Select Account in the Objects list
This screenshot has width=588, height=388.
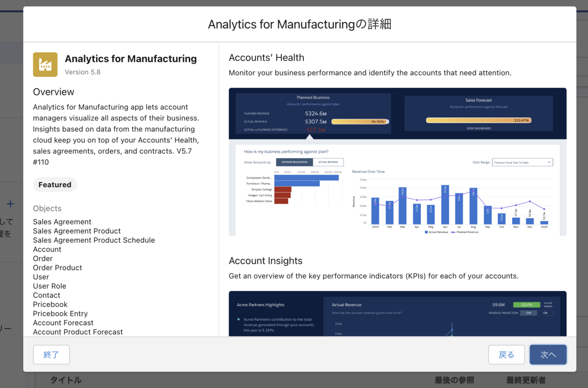click(x=47, y=249)
